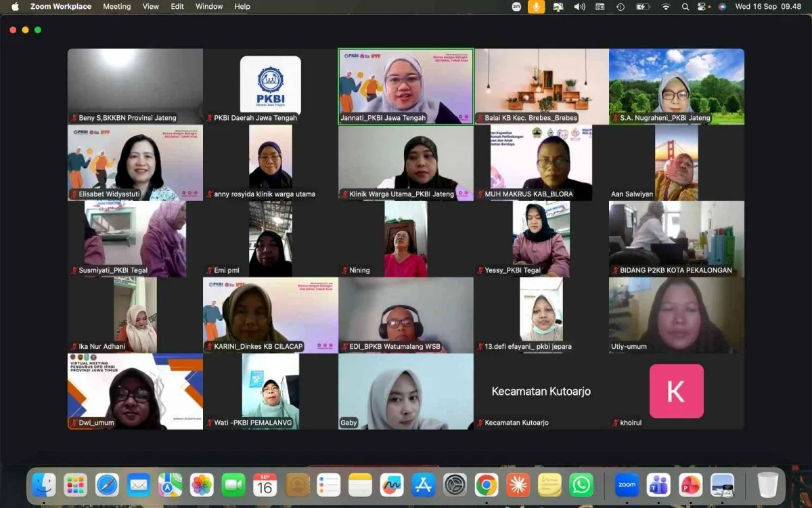The width and height of the screenshot is (812, 508).
Task: Launch FaceTime from the dock
Action: pyautogui.click(x=233, y=485)
